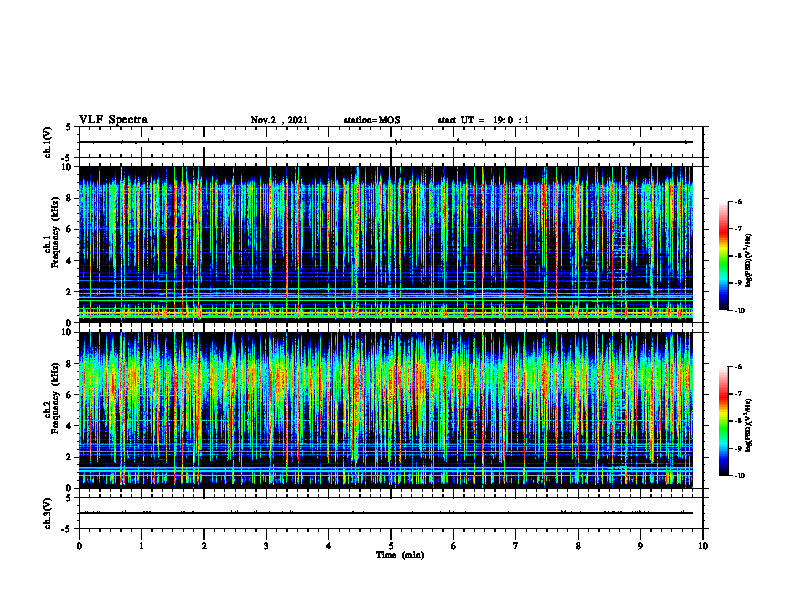Click the ch.1 spectrogram color scale bar
Screen dimensions: 792x612
pos(723,256)
